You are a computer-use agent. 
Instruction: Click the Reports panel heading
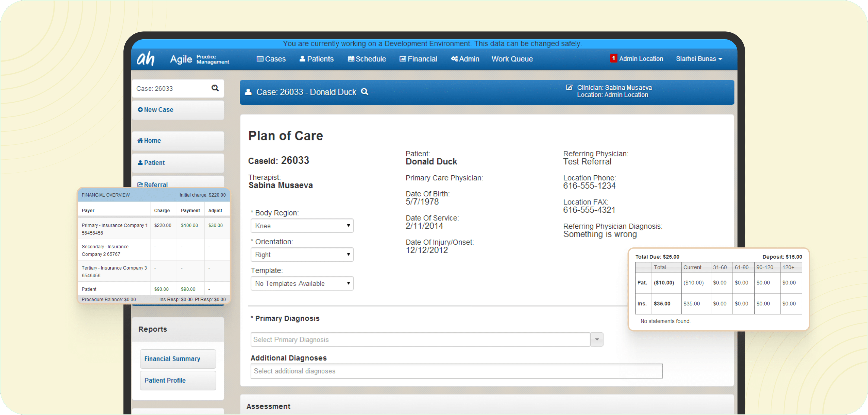coord(152,329)
